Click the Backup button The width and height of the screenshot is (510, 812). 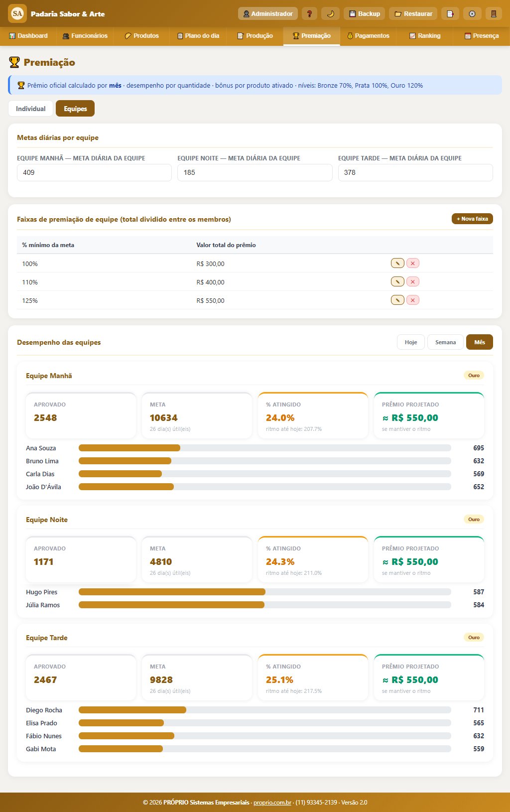(x=364, y=13)
